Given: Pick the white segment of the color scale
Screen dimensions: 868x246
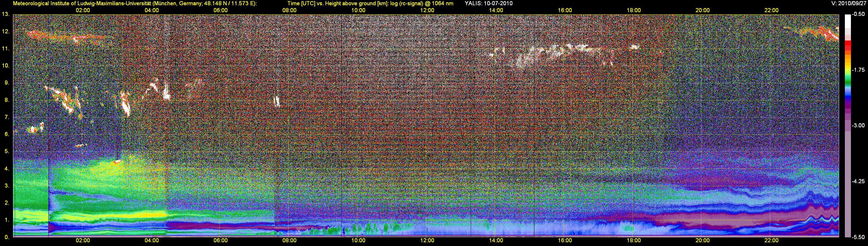Looking at the screenshot, I should [x=848, y=21].
